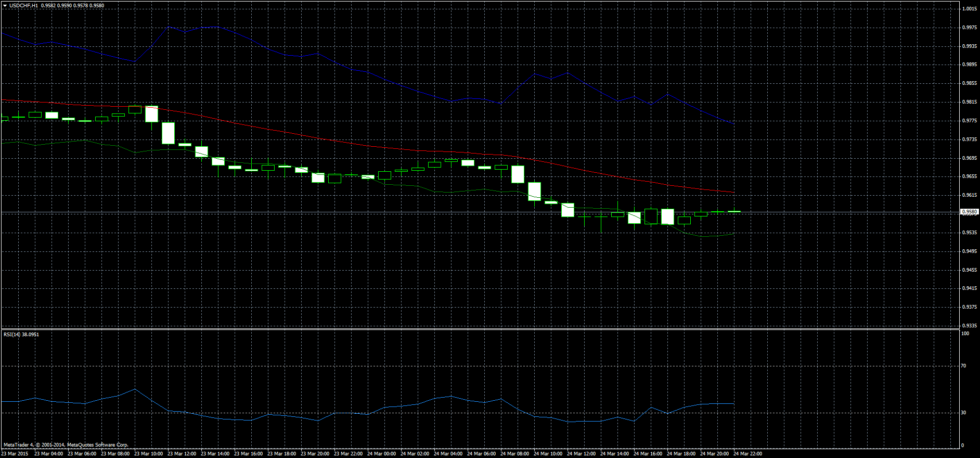Screen dimensions: 980x458
Task: Click the 23 Mar 10:00 time label
Action: pos(148,454)
